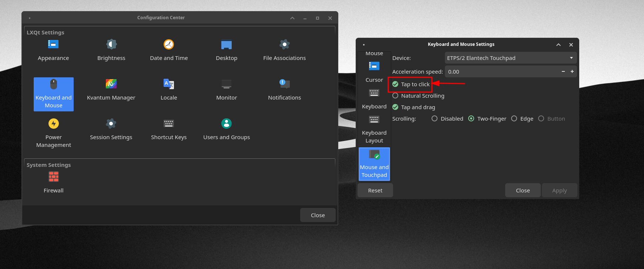This screenshot has height=269, width=644.
Task: Click the Reset button
Action: [x=375, y=191]
